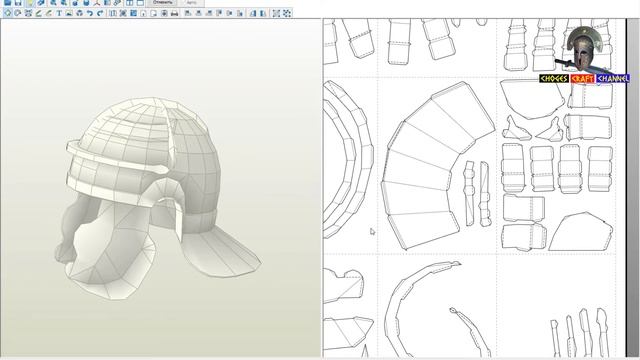
Task: Click the single-pane window layout icon
Action: coord(140,2)
